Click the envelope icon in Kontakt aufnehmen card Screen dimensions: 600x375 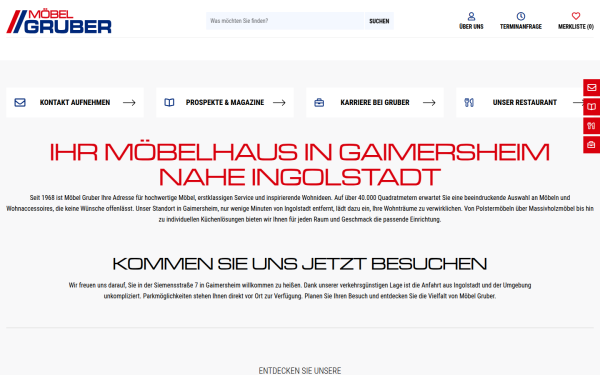pos(20,103)
